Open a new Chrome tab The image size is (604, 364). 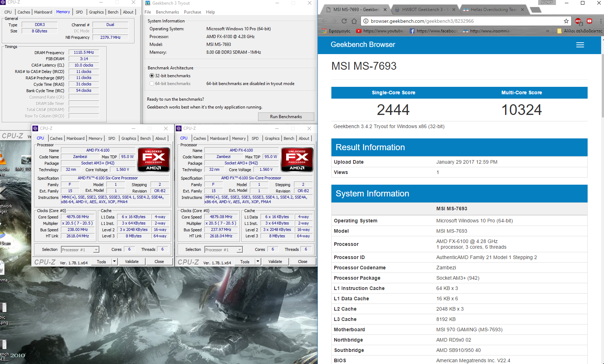[536, 10]
